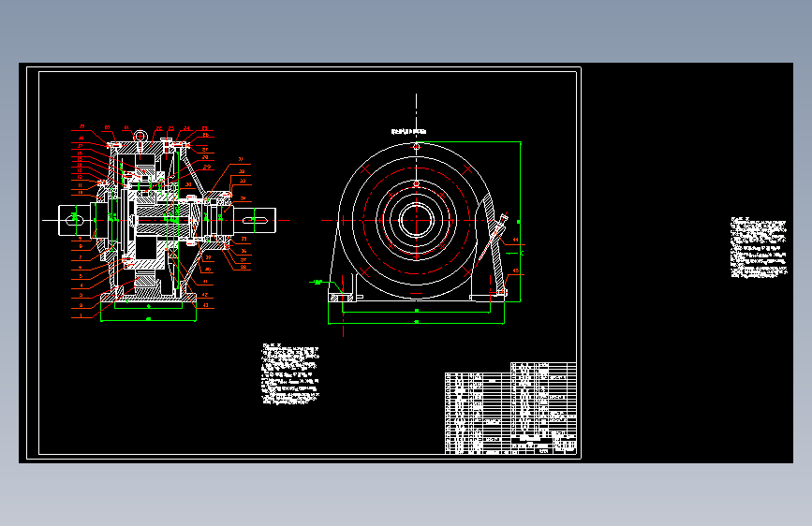Select the technical notes text block below the views
The image size is (812, 526).
290,373
